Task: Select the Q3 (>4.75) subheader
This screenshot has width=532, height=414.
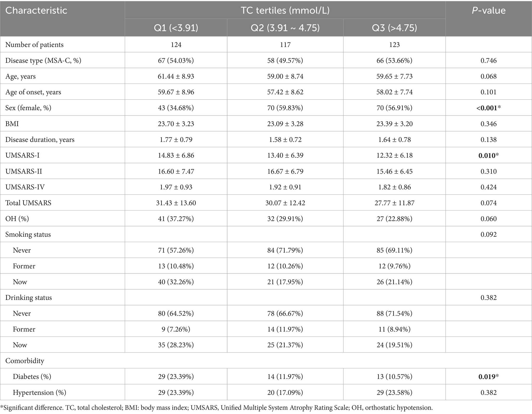Action: click(394, 28)
